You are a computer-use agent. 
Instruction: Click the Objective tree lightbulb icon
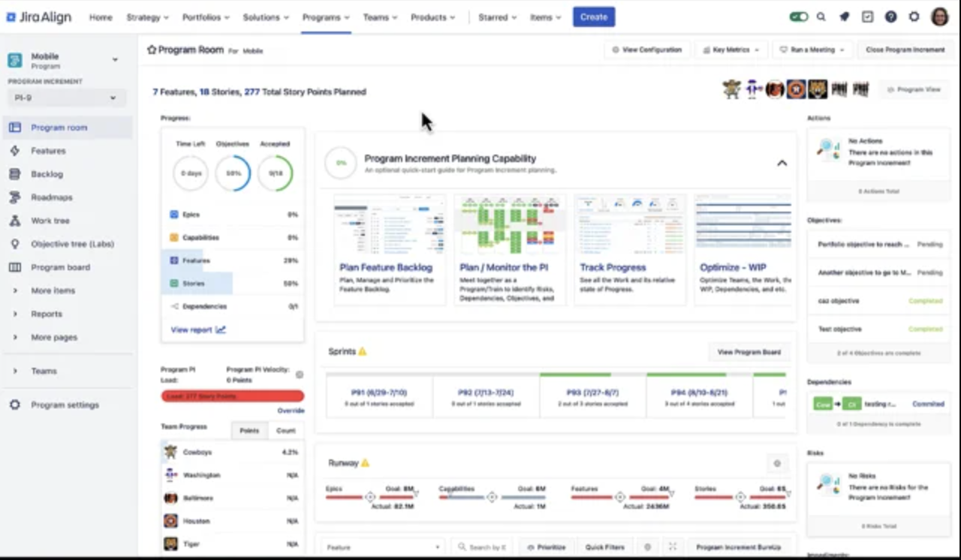click(x=14, y=244)
